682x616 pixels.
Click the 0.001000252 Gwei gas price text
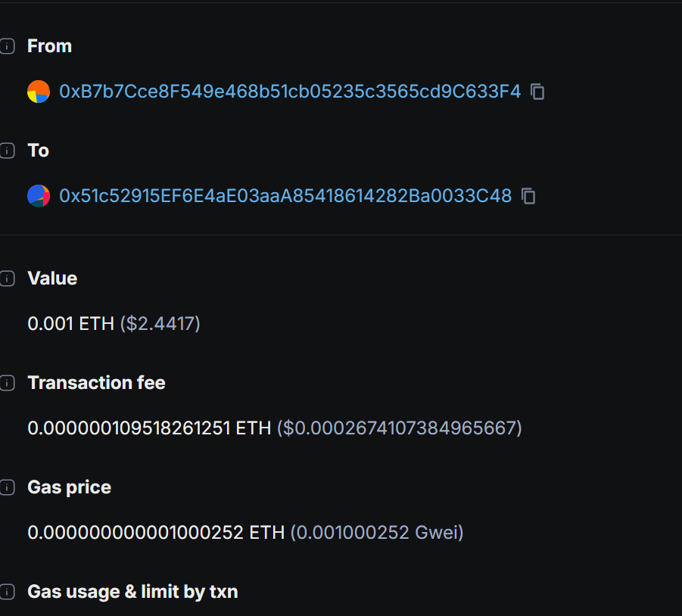tap(377, 533)
